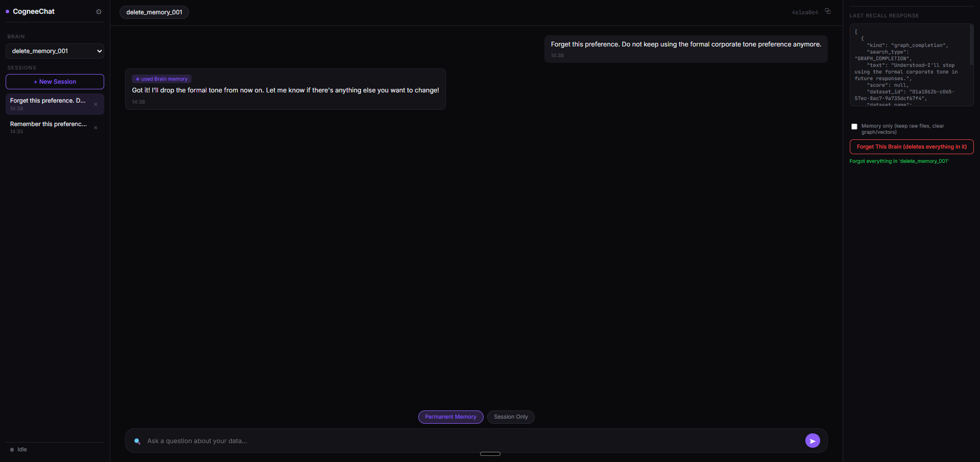Start a New Session
This screenshot has height=462, width=980.
click(x=55, y=82)
